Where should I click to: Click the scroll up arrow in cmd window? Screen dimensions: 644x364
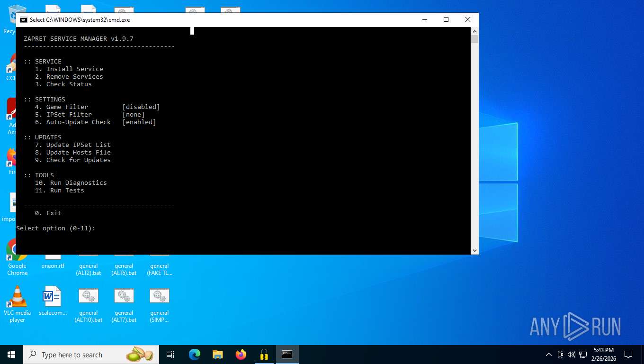pos(474,31)
